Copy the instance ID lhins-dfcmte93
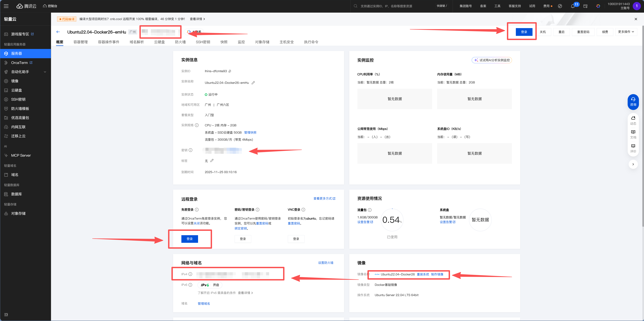Image resolution: width=644 pixels, height=321 pixels. click(x=230, y=71)
